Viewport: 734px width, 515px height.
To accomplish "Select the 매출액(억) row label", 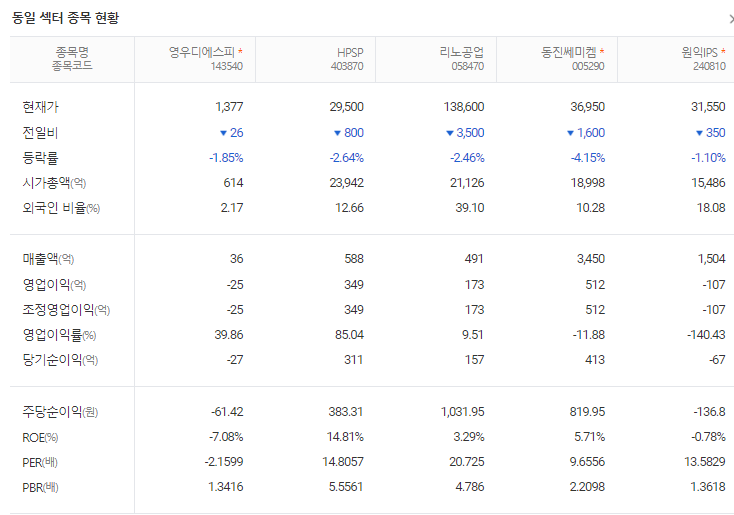I will (x=48, y=258).
